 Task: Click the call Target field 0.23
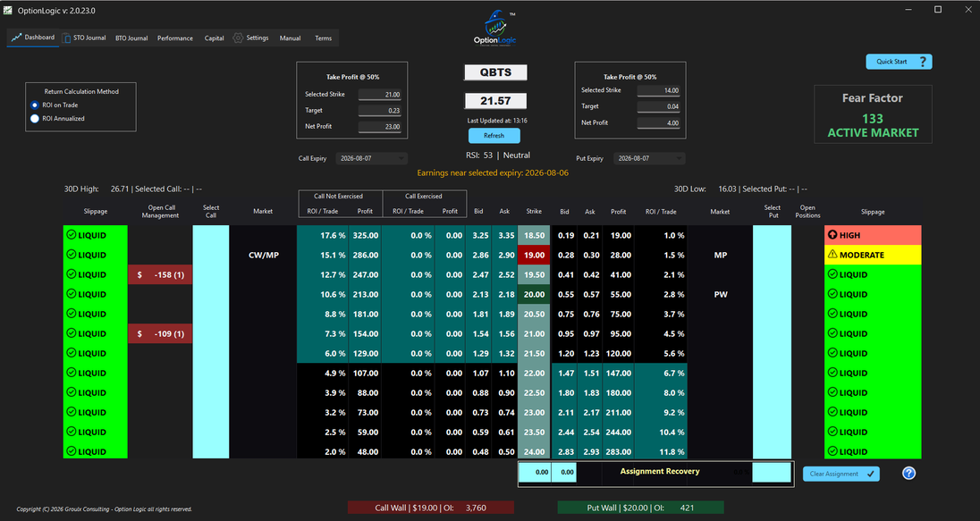pyautogui.click(x=380, y=111)
